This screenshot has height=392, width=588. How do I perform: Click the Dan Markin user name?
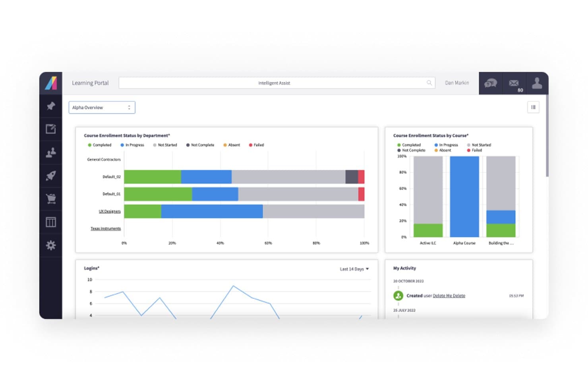tap(457, 83)
